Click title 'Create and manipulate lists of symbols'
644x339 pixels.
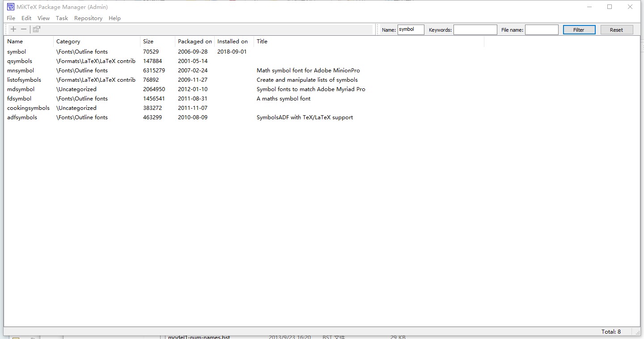coord(307,80)
